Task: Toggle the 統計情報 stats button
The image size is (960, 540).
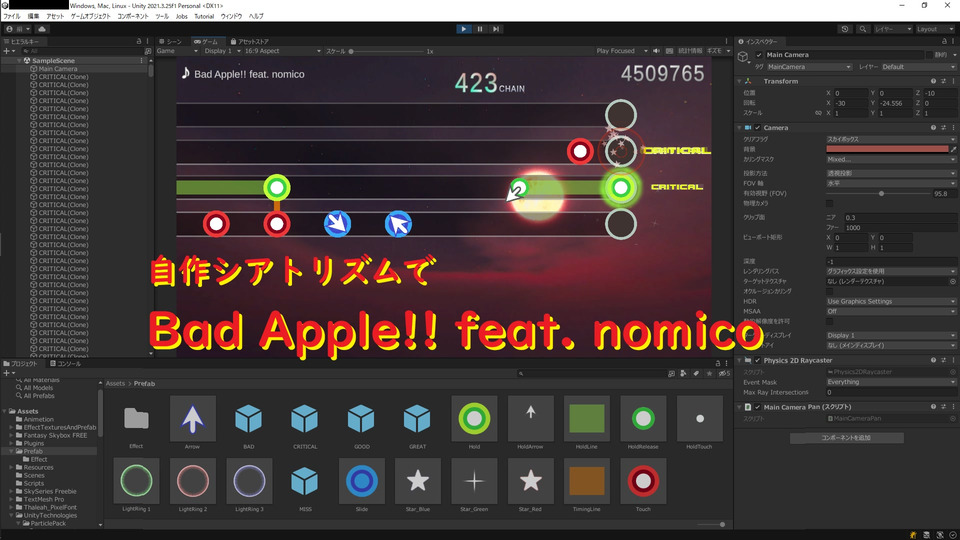Action: [690, 51]
